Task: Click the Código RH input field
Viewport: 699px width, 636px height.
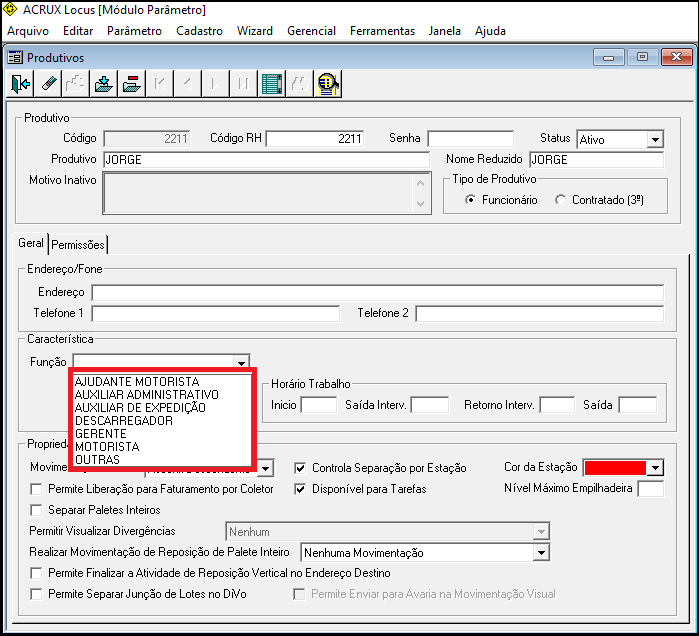Action: click(x=315, y=139)
